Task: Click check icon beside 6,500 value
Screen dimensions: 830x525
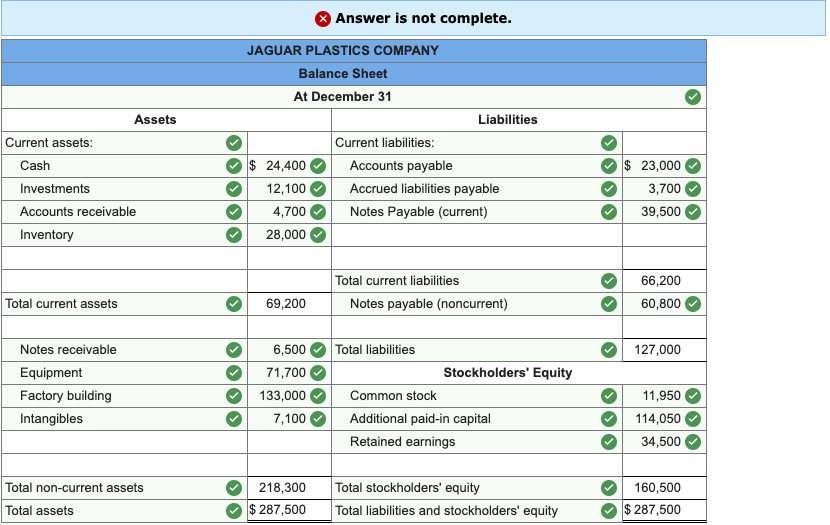Action: 318,350
